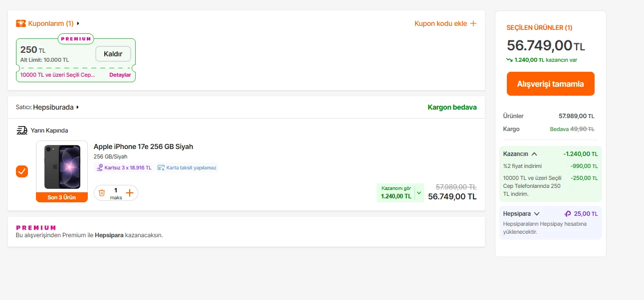Click Kartsız 3 x 18.916 TL installment tag
The image size is (644, 300).
tap(124, 167)
